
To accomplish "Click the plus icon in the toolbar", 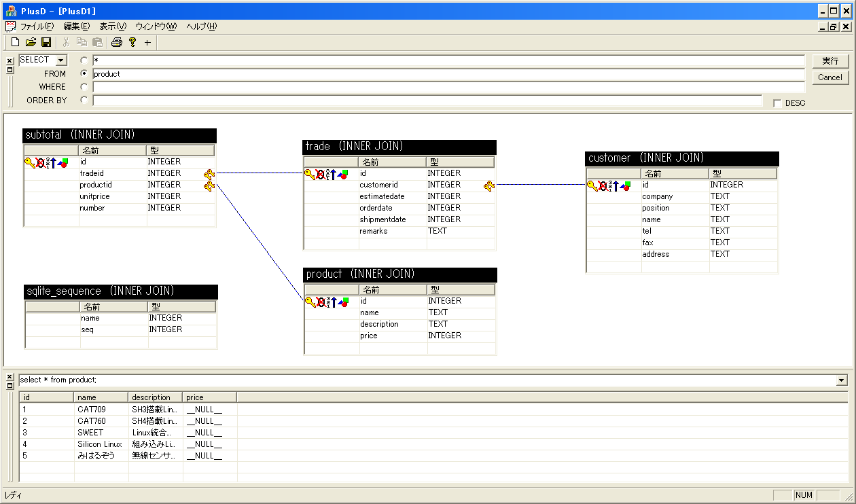I will click(x=147, y=43).
